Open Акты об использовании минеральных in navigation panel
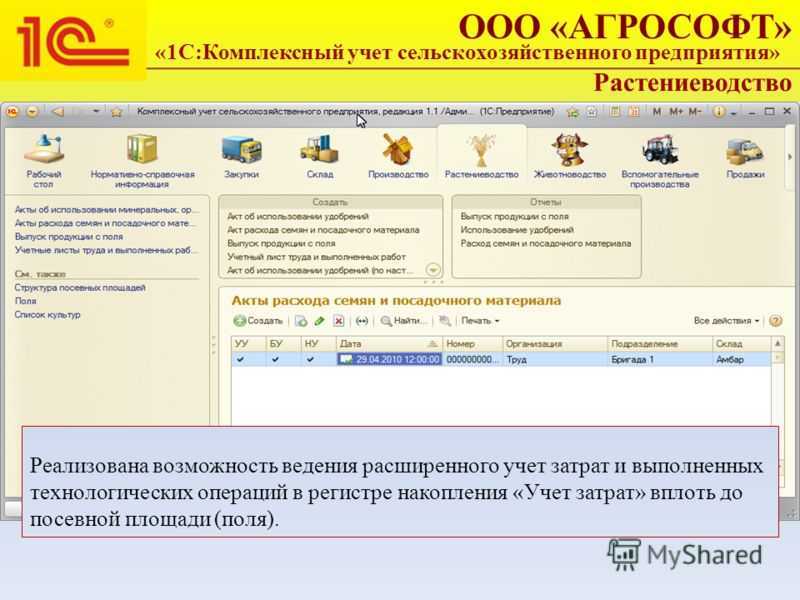 coord(104,210)
